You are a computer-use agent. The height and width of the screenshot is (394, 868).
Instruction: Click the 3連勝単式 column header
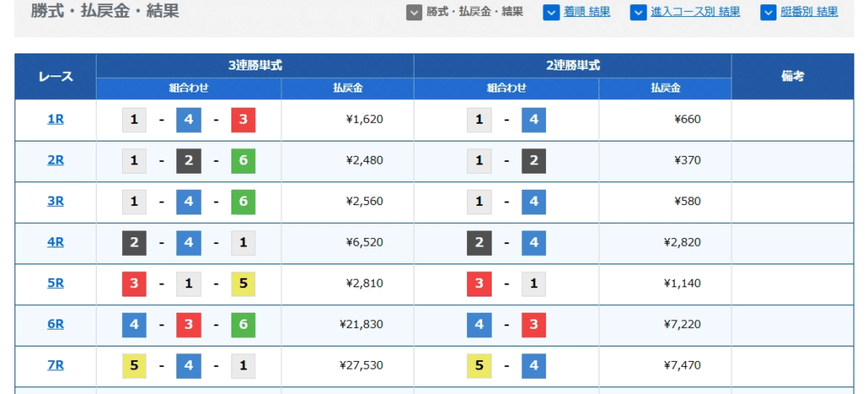pos(254,65)
